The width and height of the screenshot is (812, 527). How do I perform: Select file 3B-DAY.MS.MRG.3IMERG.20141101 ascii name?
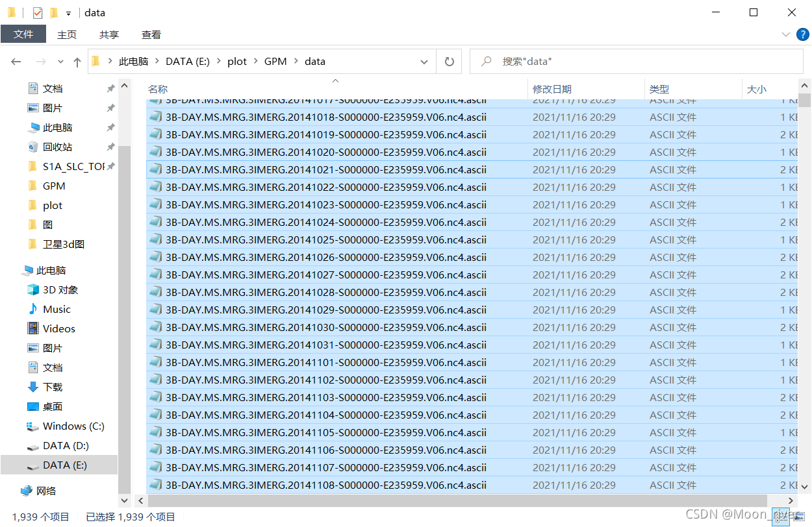coord(326,362)
